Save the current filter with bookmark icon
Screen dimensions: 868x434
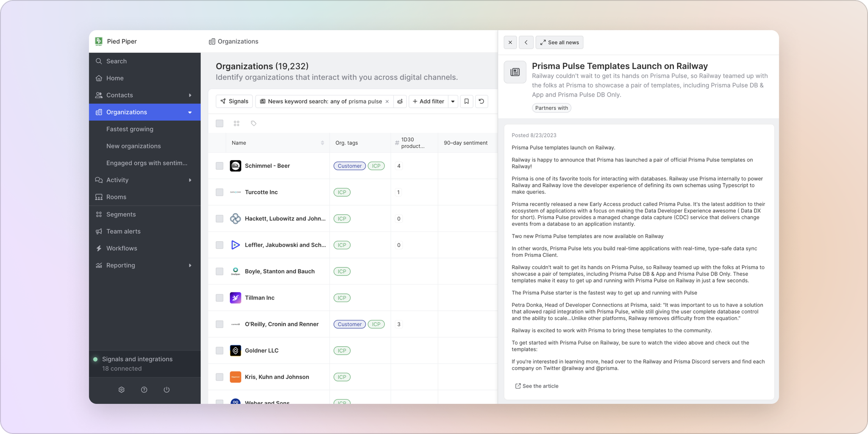467,101
